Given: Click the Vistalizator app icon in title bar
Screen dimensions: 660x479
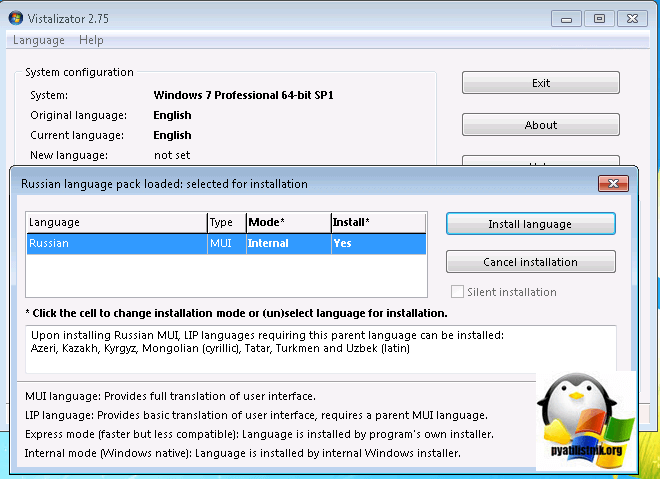Looking at the screenshot, I should pos(16,18).
